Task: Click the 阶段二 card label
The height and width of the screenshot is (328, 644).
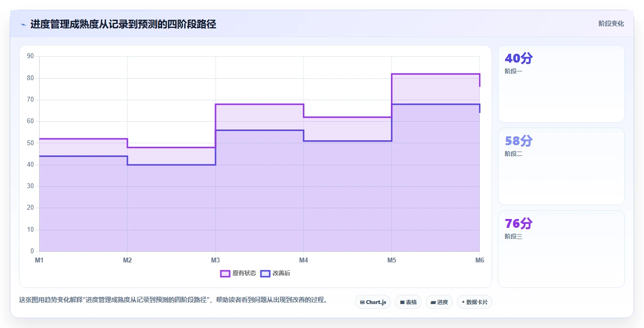Action: 514,154
